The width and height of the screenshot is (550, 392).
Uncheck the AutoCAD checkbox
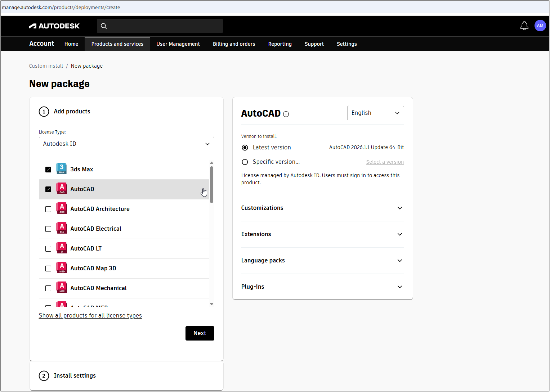(48, 189)
